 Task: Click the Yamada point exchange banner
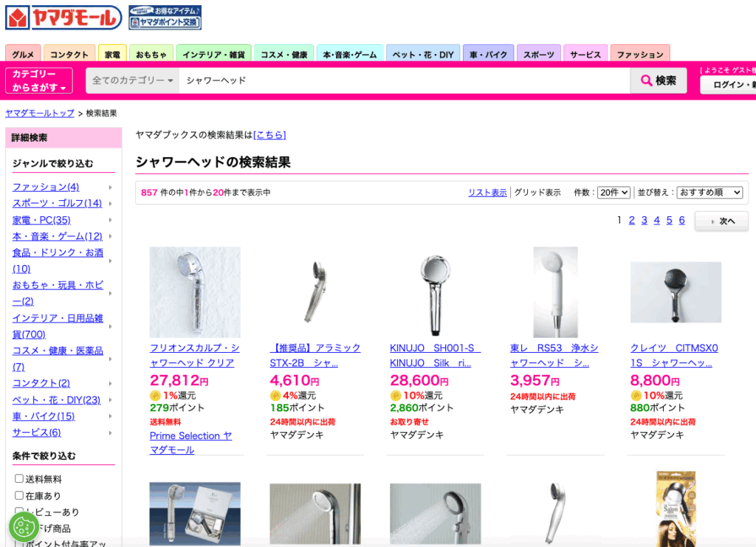coord(165,18)
